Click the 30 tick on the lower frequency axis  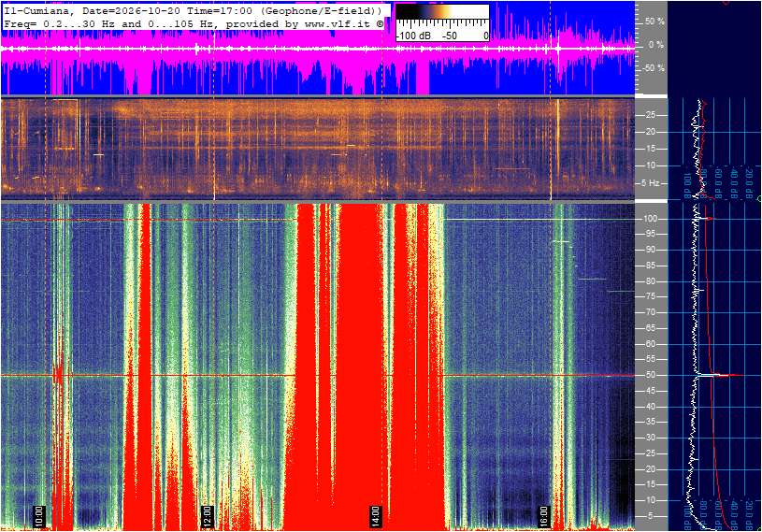point(650,438)
